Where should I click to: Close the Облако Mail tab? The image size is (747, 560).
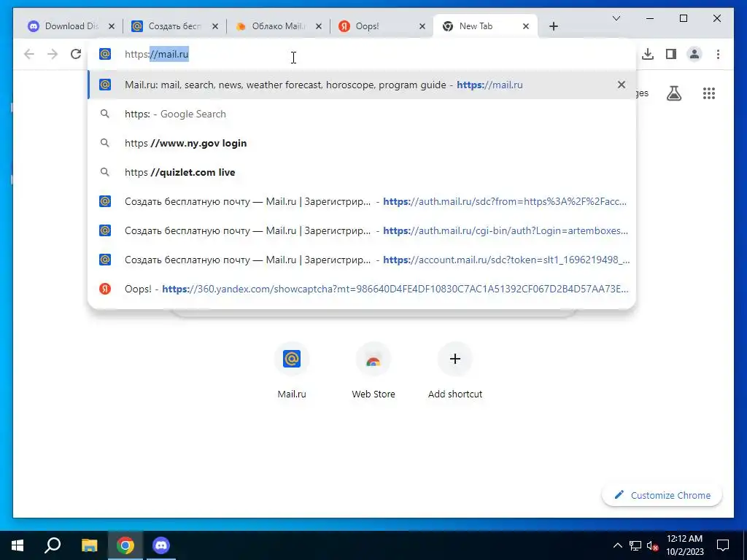point(319,26)
